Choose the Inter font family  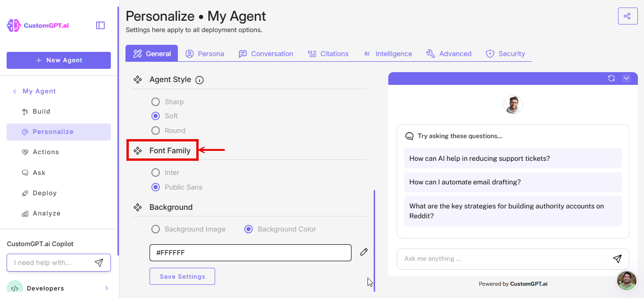tap(156, 173)
